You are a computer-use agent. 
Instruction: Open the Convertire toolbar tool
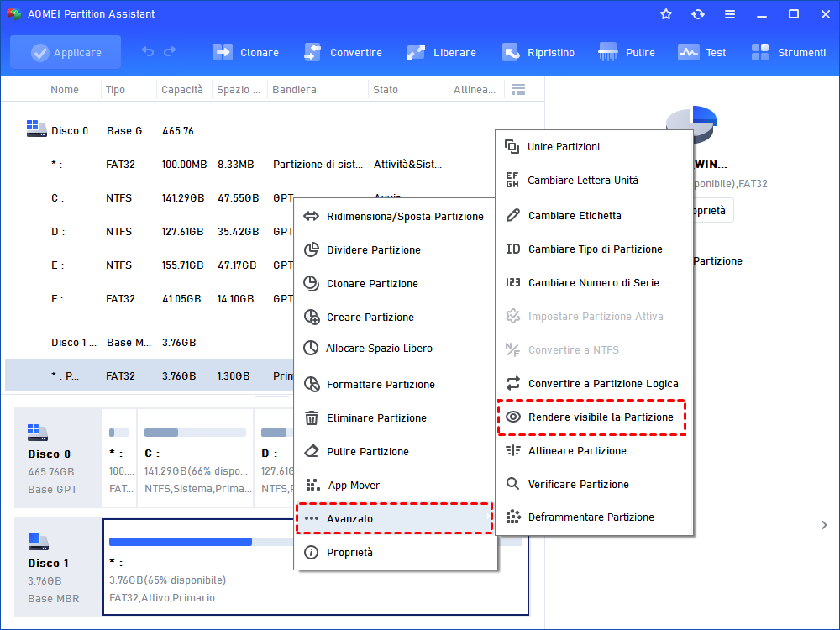click(x=343, y=52)
